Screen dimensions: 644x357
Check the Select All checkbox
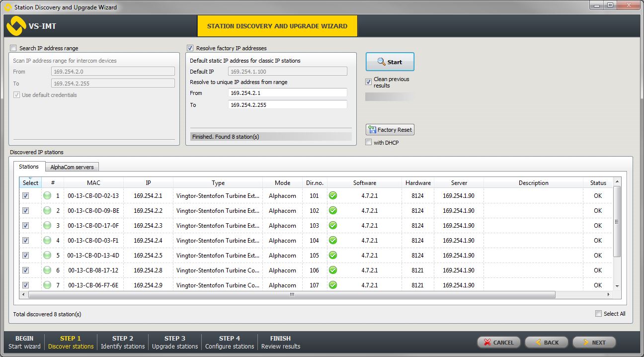point(598,314)
